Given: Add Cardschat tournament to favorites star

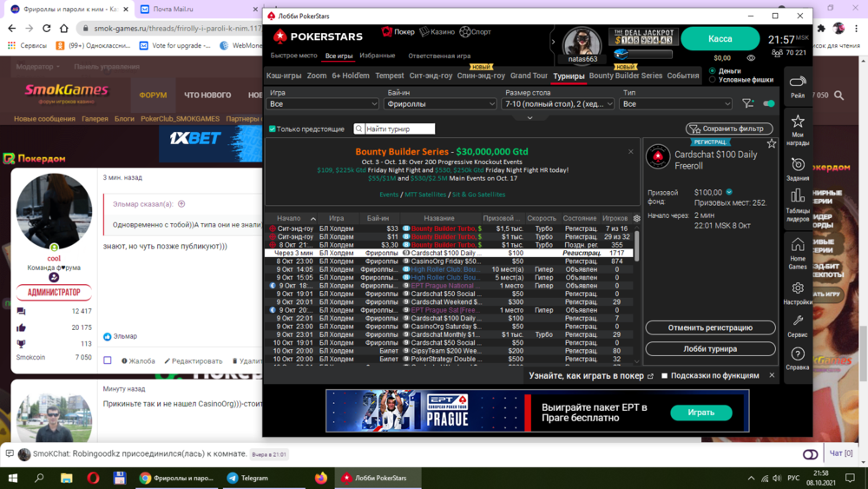Looking at the screenshot, I should click(771, 144).
